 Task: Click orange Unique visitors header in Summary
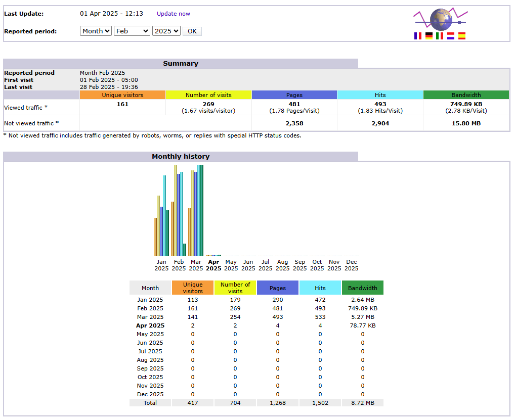(x=122, y=95)
